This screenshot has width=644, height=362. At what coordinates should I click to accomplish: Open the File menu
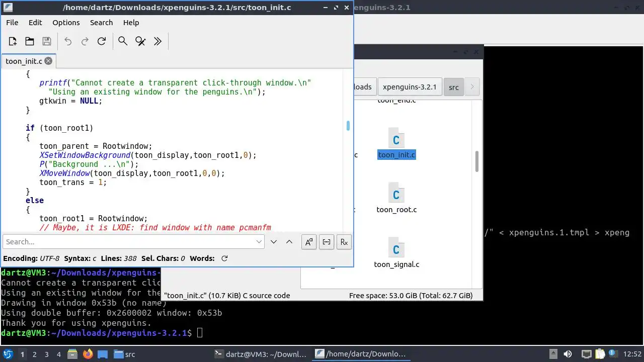pos(12,23)
